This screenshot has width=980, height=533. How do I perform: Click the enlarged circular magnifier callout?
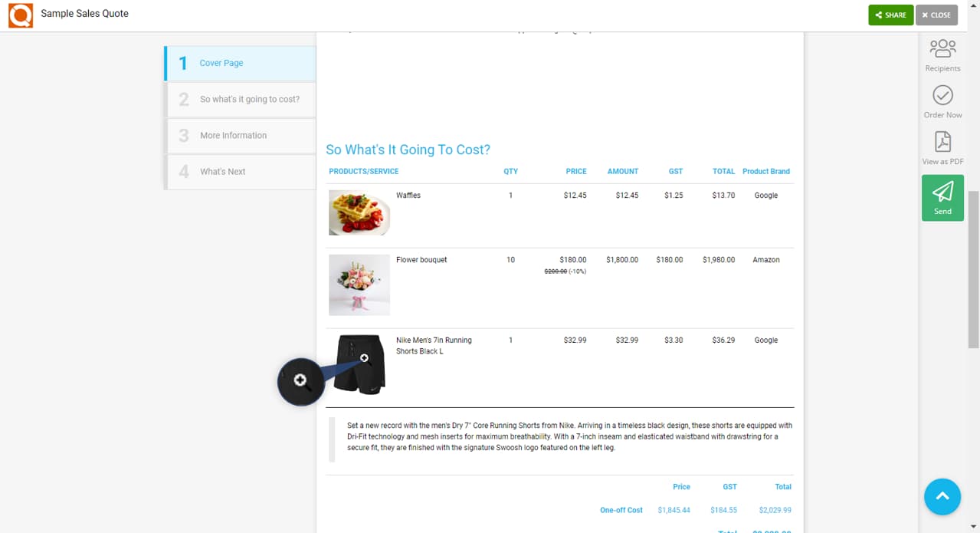[300, 381]
